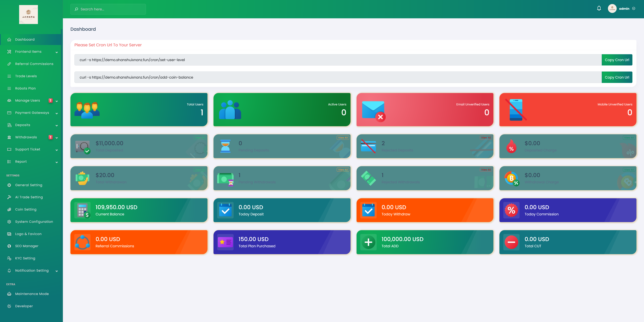Click the Total Users people icon

(x=87, y=110)
